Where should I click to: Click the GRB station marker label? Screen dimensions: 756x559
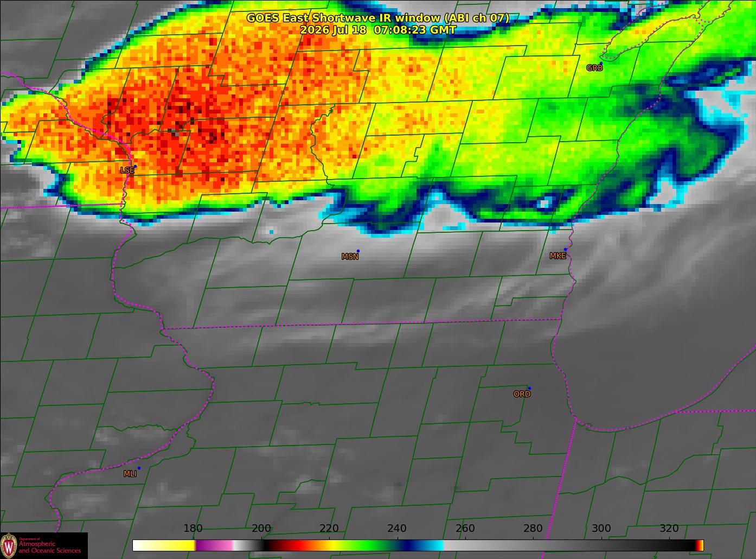coord(594,68)
